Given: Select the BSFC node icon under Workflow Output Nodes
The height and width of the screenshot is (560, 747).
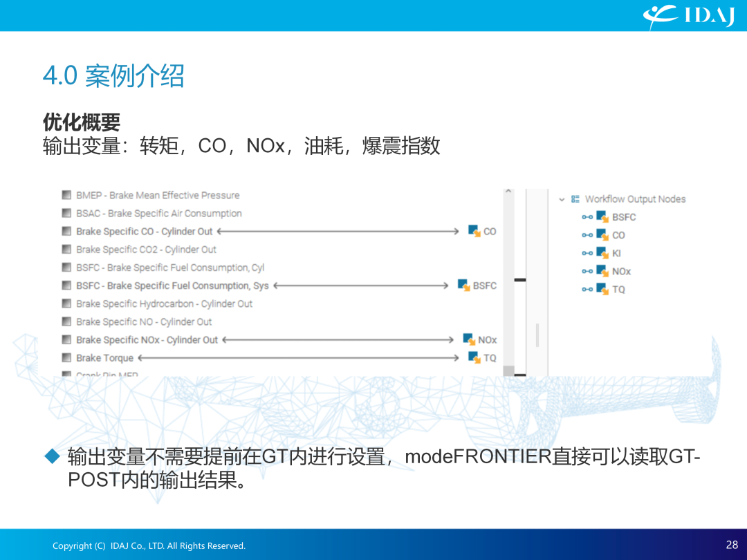Looking at the screenshot, I should point(602,217).
